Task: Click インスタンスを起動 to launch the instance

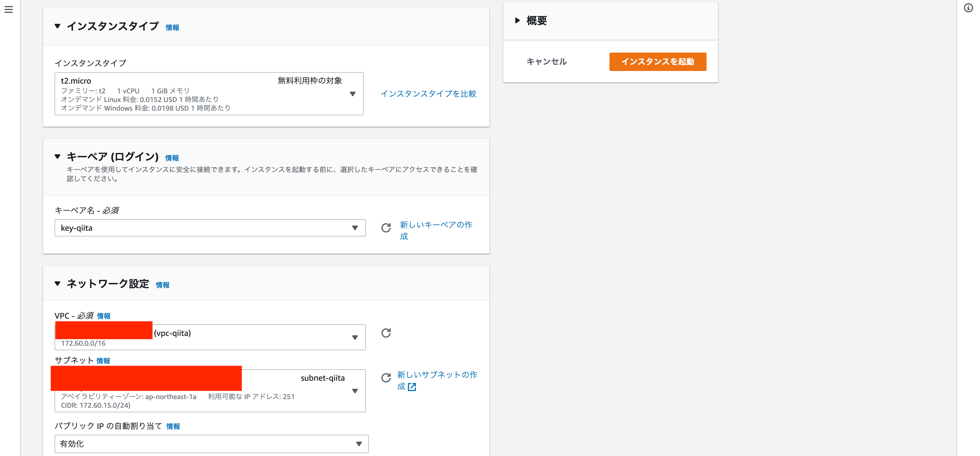Action: pos(658,61)
